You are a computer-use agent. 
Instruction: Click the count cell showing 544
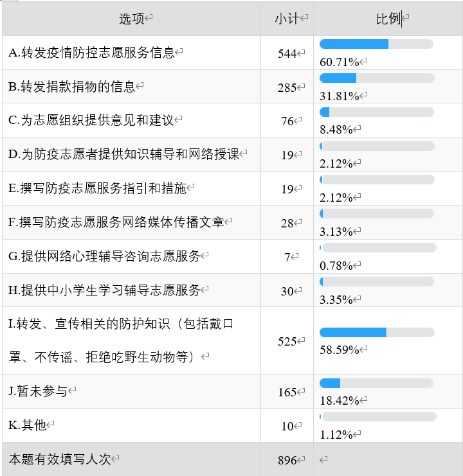point(287,53)
